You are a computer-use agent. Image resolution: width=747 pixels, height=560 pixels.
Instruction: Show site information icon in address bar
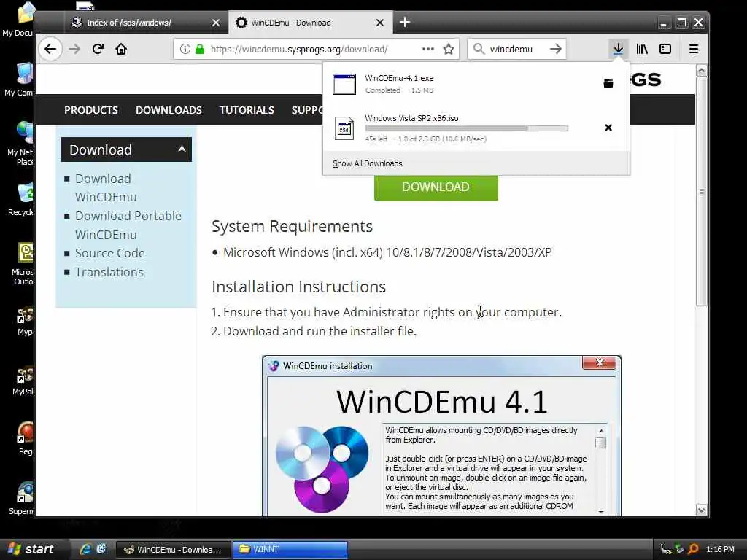click(185, 49)
